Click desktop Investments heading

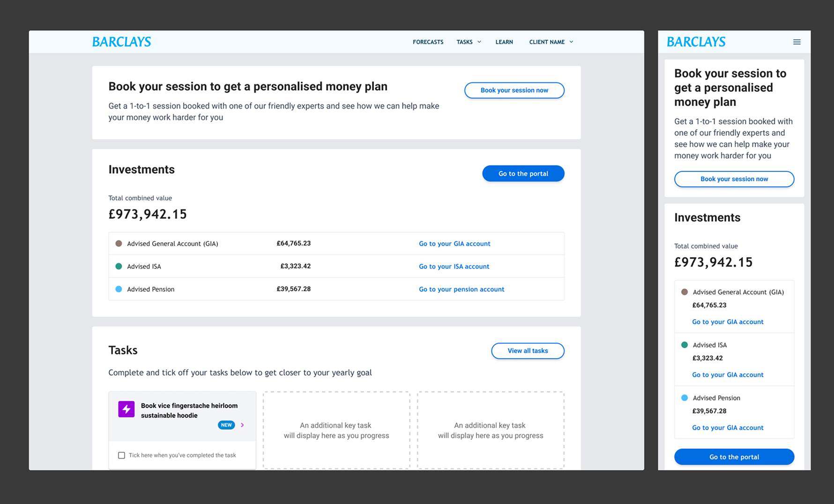(141, 170)
